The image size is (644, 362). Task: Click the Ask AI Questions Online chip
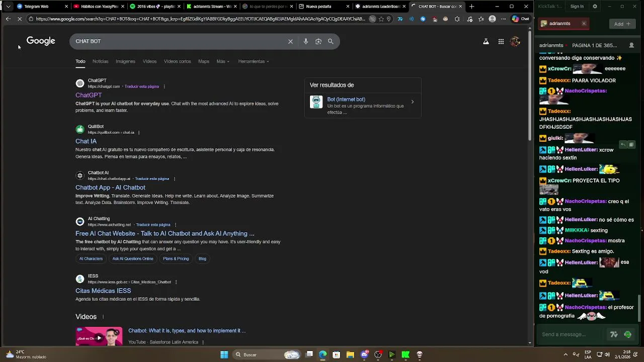pos(133,258)
